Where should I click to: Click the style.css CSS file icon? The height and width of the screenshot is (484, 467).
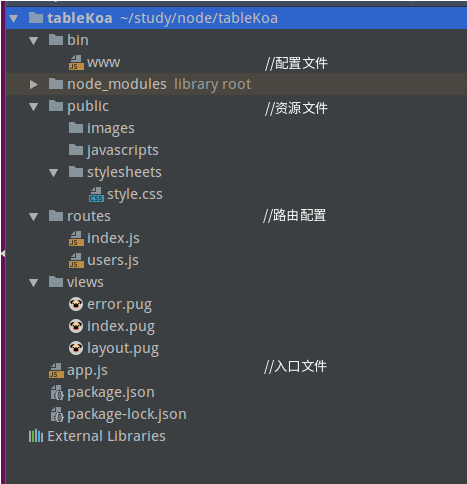click(x=96, y=194)
